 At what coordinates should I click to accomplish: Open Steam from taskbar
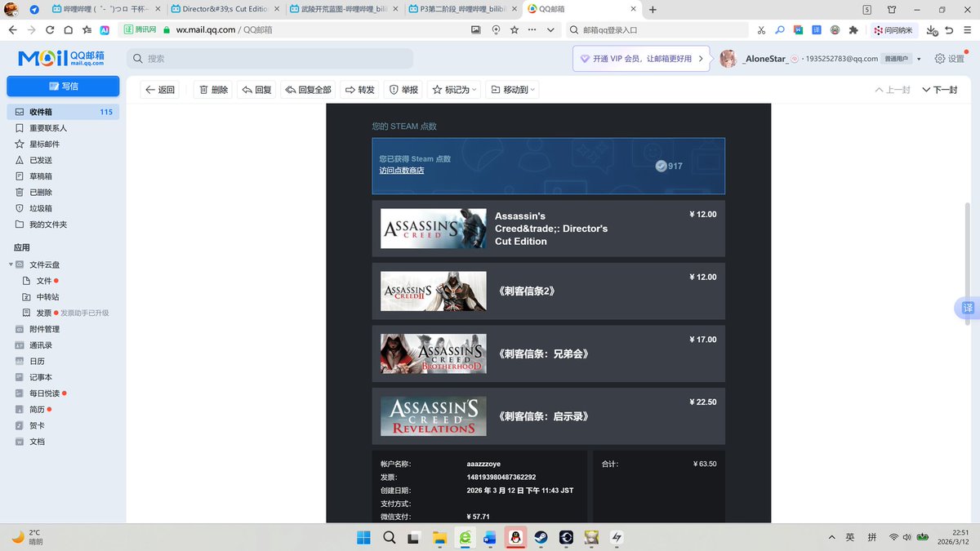click(x=541, y=537)
